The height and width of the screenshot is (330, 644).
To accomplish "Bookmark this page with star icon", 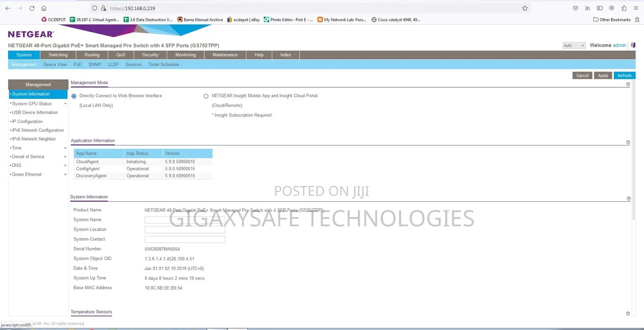I will pos(525,8).
